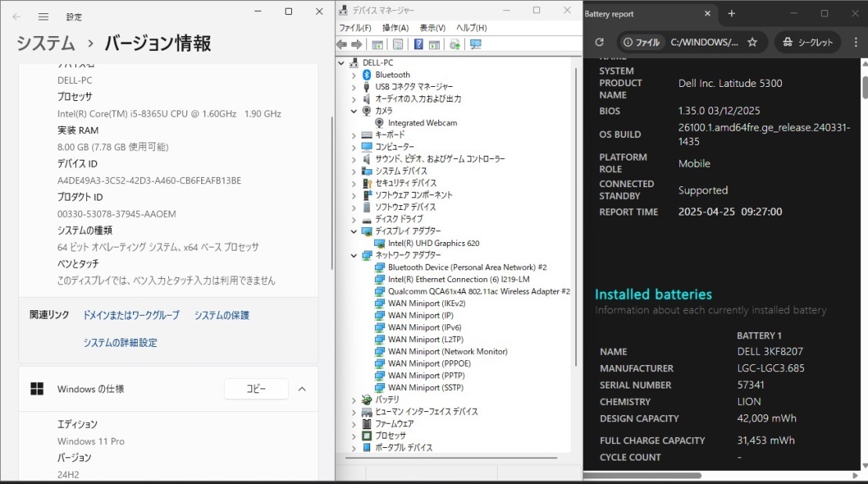Select WAN Miniport (IKEv2) entry
This screenshot has height=484, width=868.
pyautogui.click(x=427, y=303)
